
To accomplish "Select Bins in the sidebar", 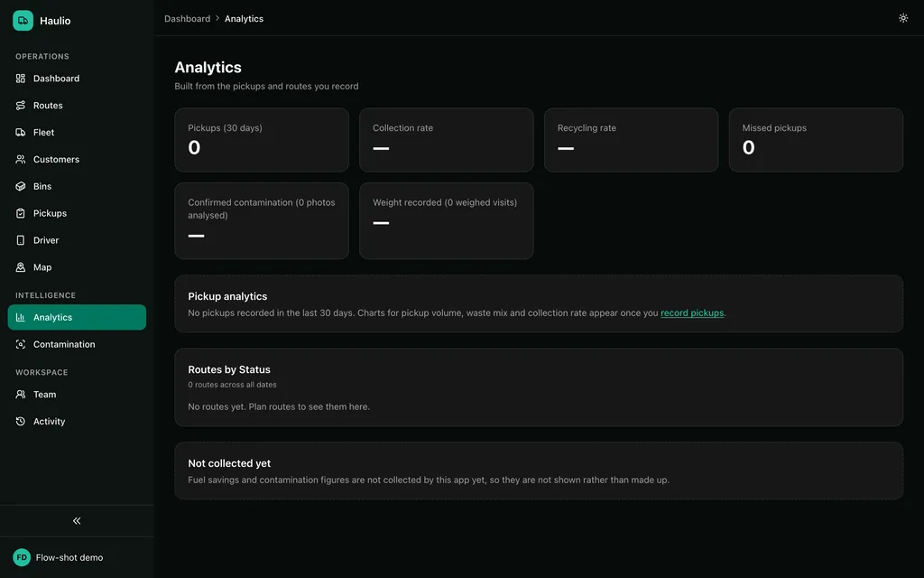I will (x=77, y=186).
